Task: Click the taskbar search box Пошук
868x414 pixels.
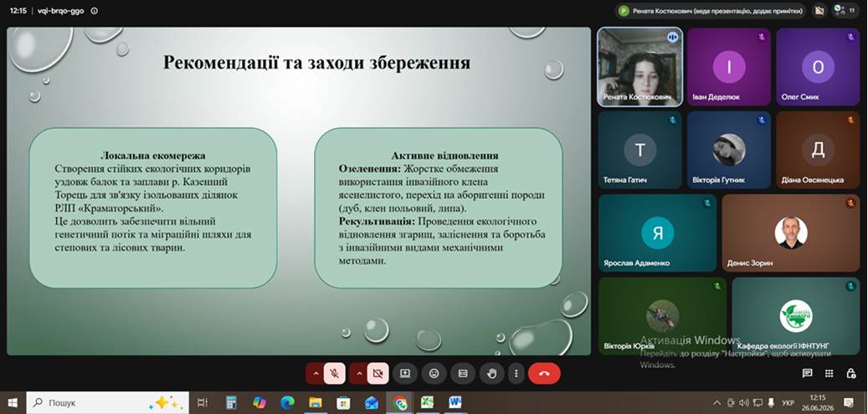Action: click(108, 402)
